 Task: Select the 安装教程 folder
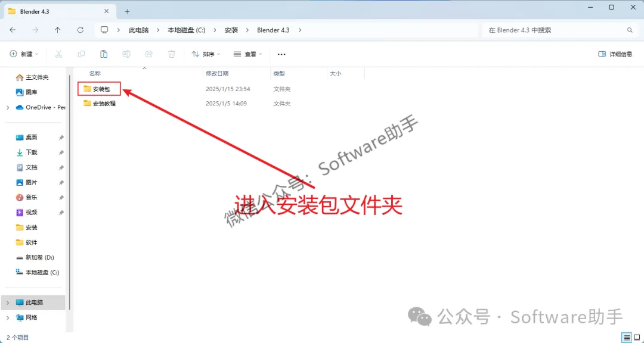coord(100,104)
